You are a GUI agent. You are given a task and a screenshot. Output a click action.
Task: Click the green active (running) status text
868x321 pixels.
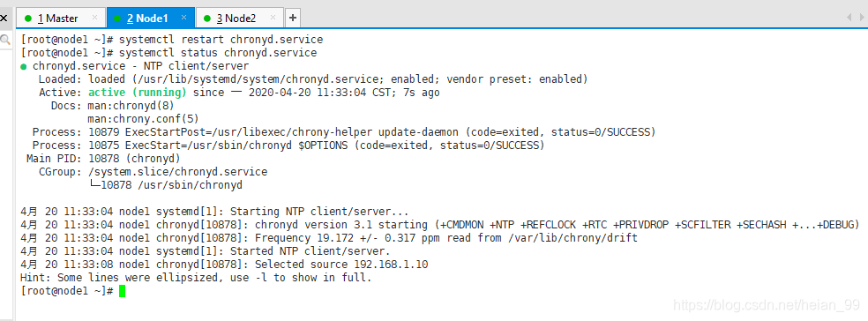[138, 93]
